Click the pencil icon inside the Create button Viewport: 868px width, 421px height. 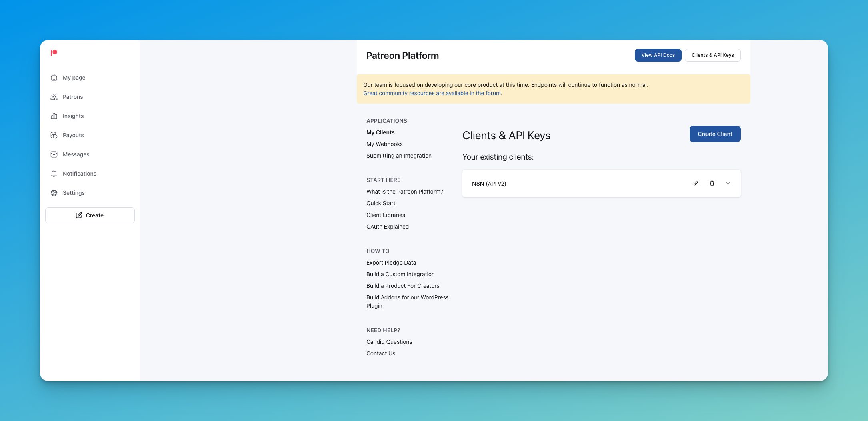(79, 215)
